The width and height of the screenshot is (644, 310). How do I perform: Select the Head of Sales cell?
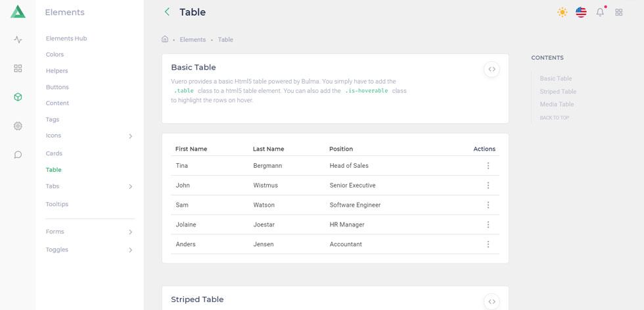(x=349, y=166)
